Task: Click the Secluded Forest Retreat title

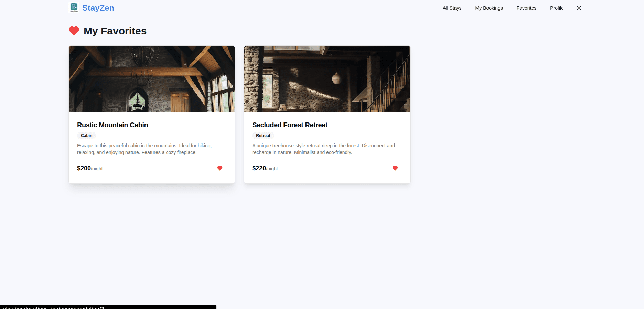Action: [x=290, y=125]
